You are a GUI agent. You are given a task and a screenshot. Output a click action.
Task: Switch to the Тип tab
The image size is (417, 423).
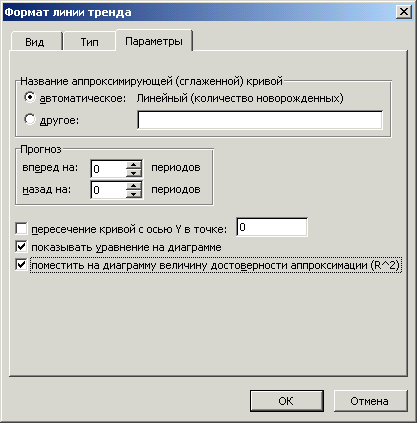[89, 42]
